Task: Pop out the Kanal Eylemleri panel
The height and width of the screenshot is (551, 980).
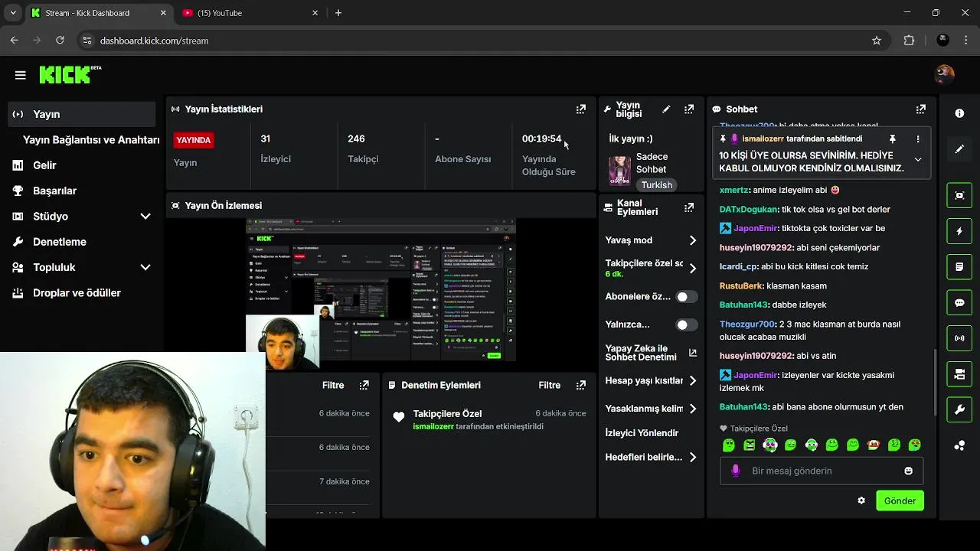Action: click(x=689, y=207)
